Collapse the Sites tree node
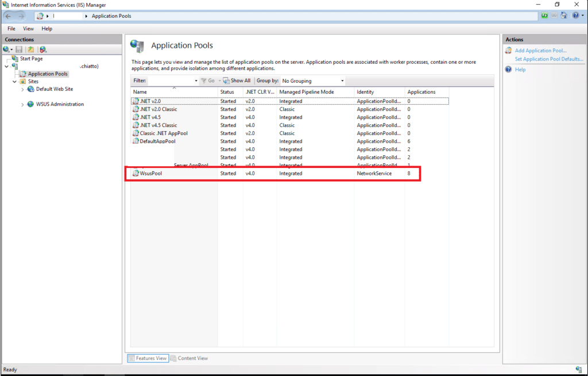 tap(14, 82)
